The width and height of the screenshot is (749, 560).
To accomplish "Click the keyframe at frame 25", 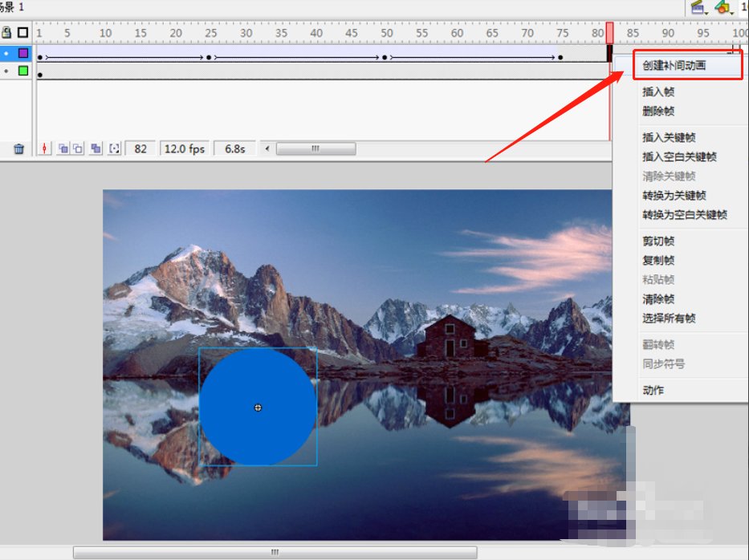I will pyautogui.click(x=209, y=57).
